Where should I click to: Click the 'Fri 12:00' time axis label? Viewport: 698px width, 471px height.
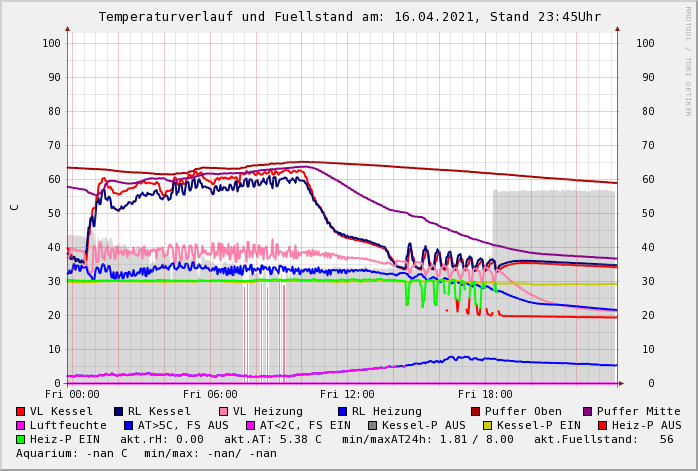(x=347, y=394)
